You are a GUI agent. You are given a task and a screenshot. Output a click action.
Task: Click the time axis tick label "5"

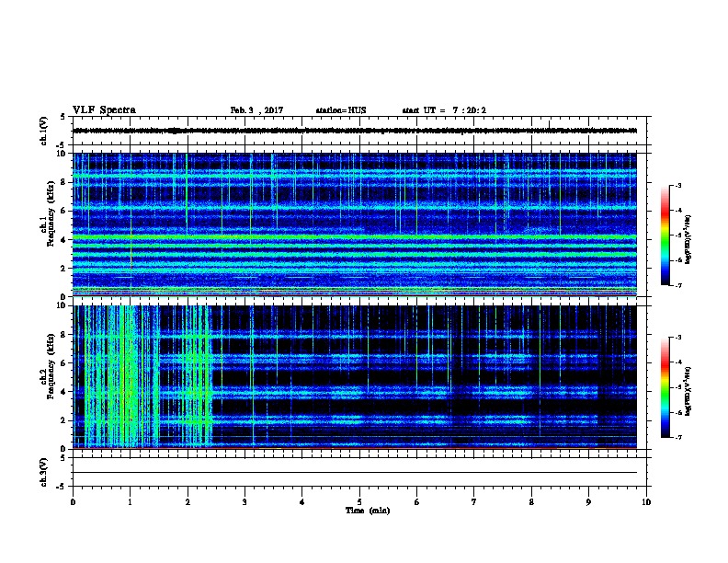click(x=359, y=502)
